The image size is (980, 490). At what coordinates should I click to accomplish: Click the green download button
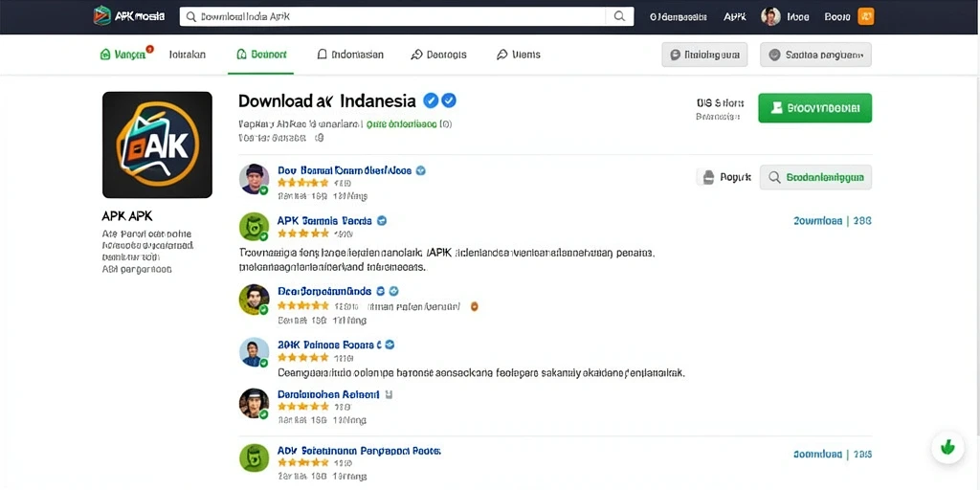[x=814, y=108]
